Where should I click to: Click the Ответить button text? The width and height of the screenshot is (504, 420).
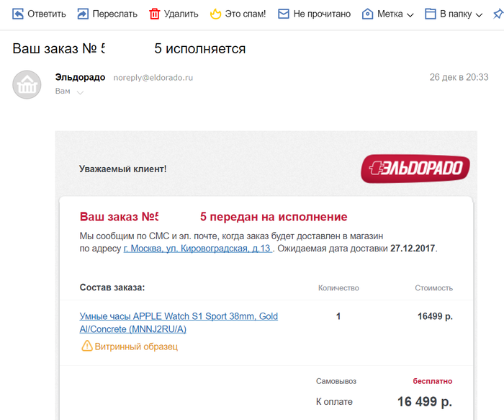(x=46, y=14)
